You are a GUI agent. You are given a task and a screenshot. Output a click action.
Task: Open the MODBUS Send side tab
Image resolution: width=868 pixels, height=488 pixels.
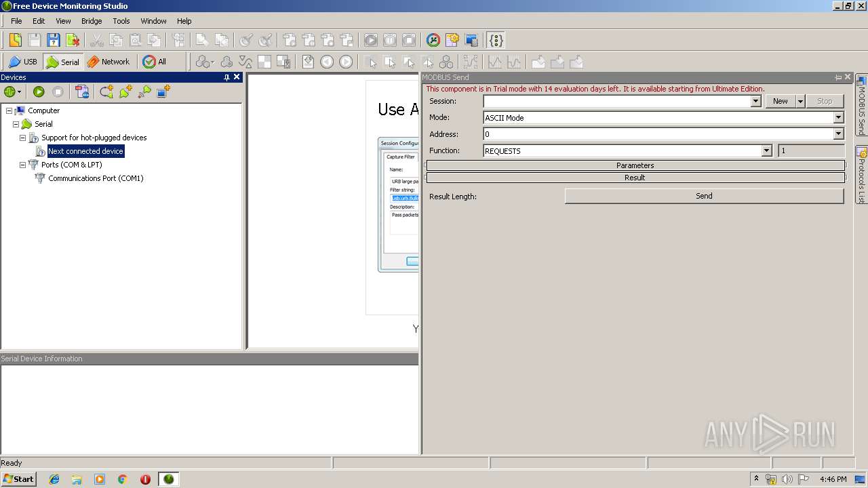861,106
